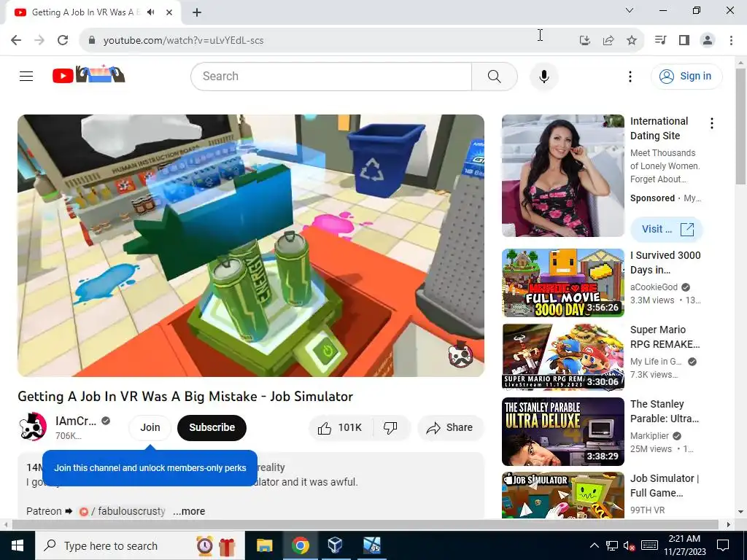The height and width of the screenshot is (560, 747).
Task: Show hidden system tray icons
Action: [594, 545]
